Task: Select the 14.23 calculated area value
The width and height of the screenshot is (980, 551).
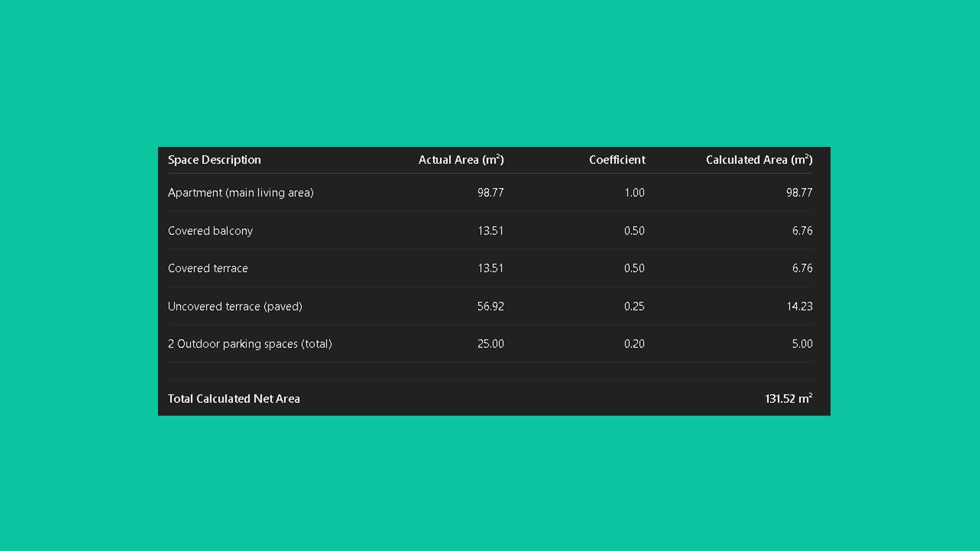Action: (799, 306)
